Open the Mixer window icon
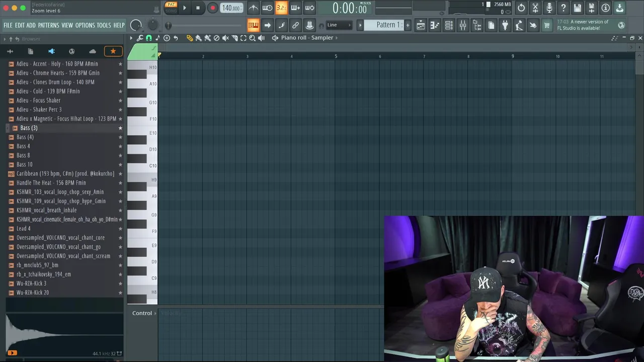This screenshot has height=362, width=644. coord(463,25)
